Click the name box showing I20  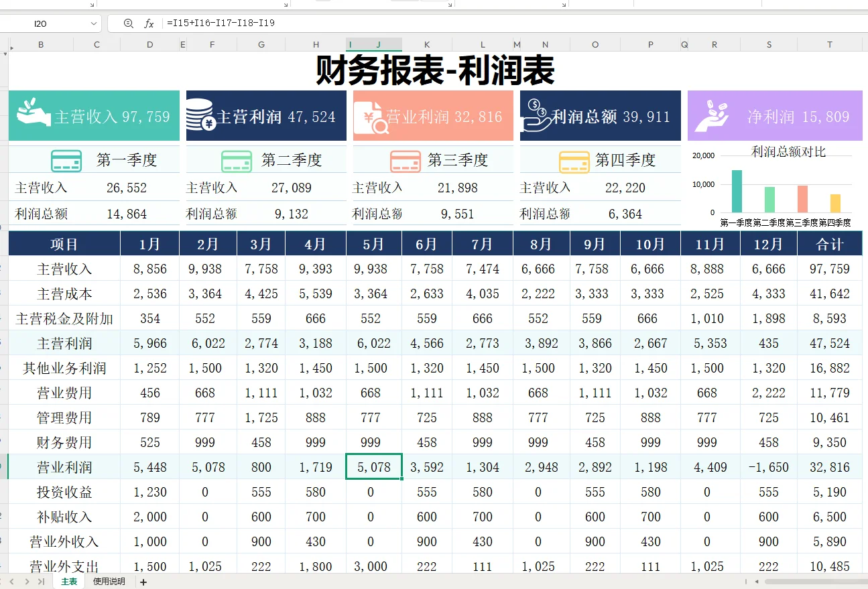[x=42, y=23]
